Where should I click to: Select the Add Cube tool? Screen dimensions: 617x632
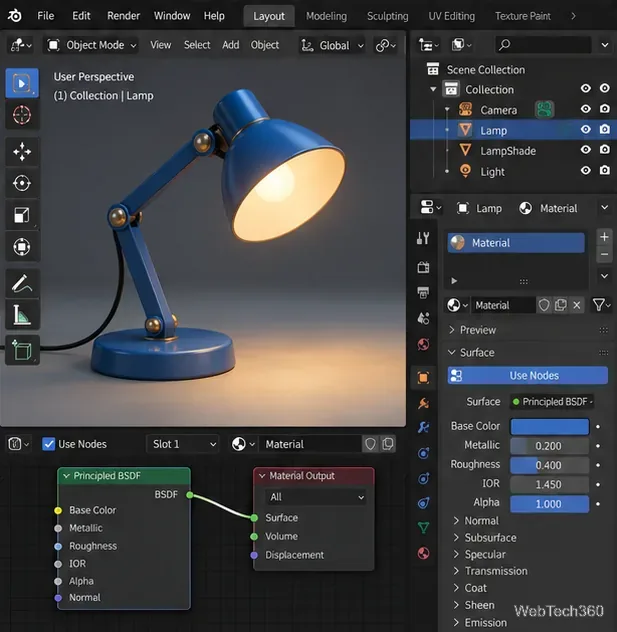22,350
